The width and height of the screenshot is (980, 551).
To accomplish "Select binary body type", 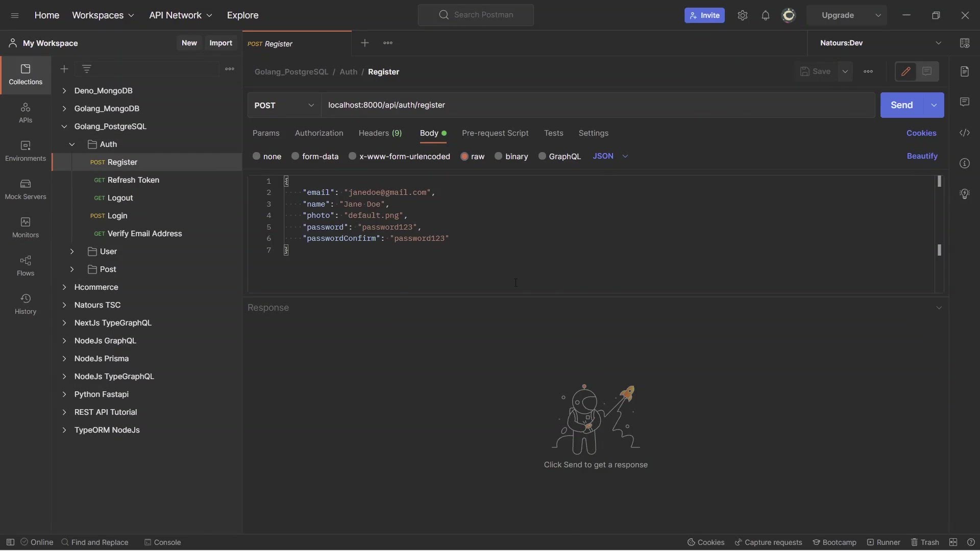I will pos(499,156).
